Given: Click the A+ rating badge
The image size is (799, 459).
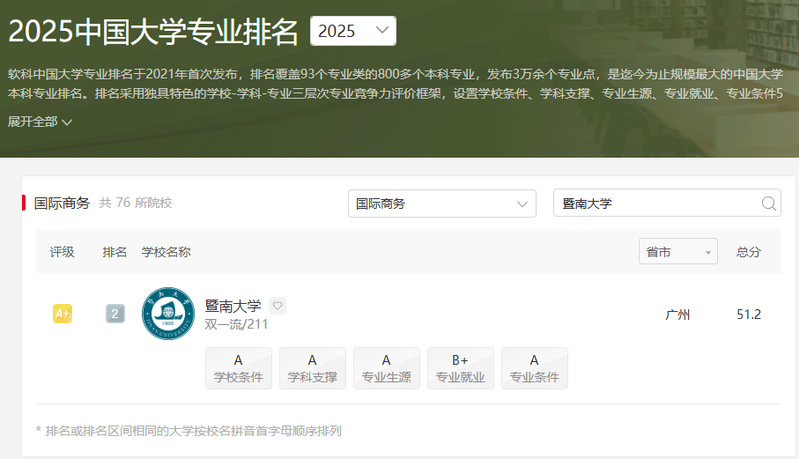Looking at the screenshot, I should 62,314.
